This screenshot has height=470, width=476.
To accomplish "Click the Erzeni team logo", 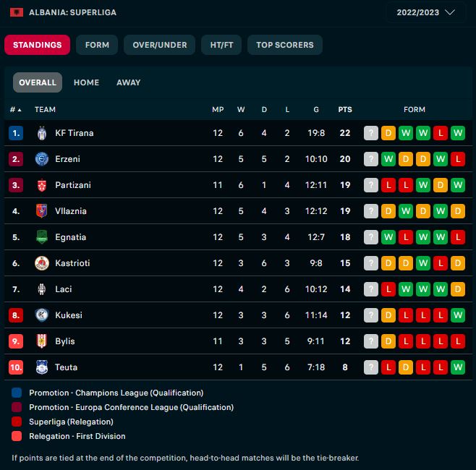I will point(41,159).
